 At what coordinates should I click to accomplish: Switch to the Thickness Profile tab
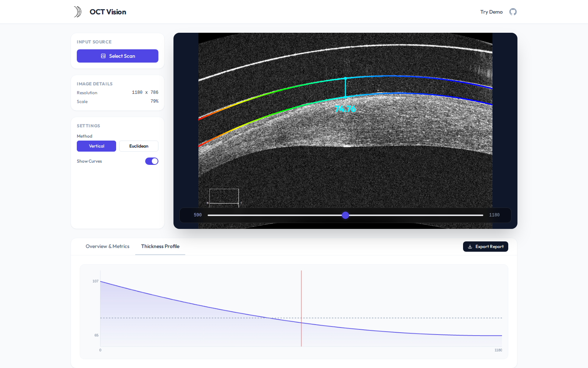160,246
